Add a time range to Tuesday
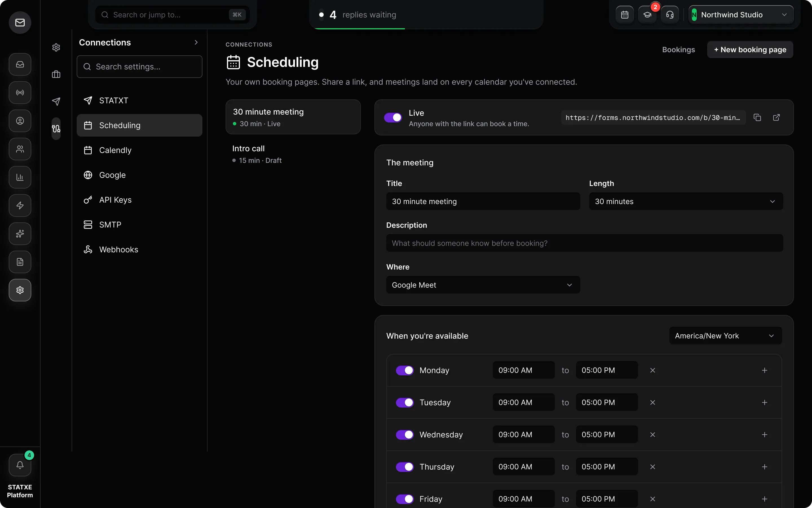The image size is (812, 508). click(x=764, y=402)
